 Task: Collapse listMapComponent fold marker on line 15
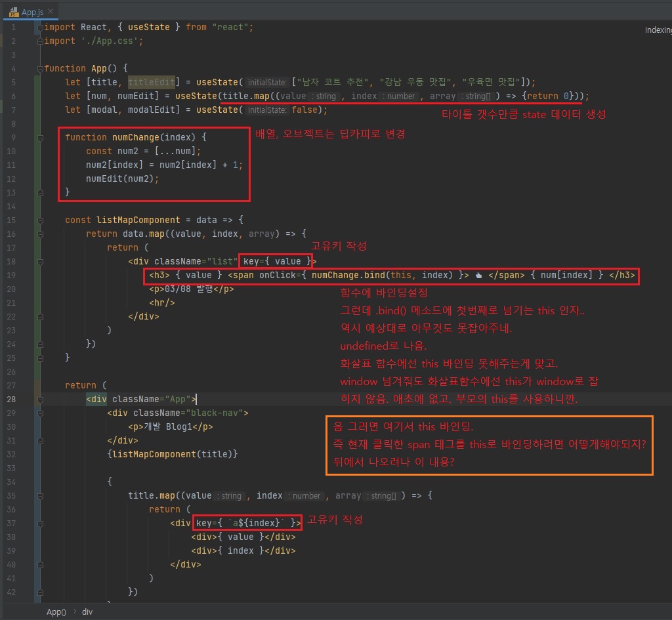click(x=40, y=220)
